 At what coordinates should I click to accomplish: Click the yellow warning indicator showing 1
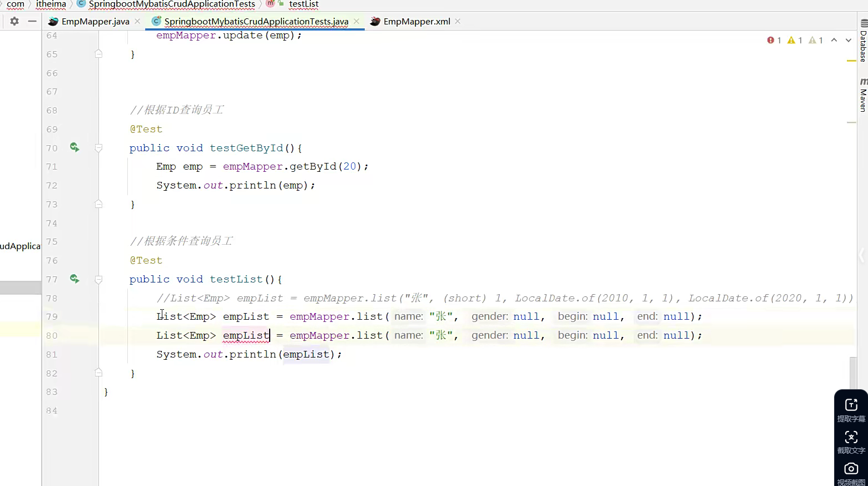tap(795, 40)
